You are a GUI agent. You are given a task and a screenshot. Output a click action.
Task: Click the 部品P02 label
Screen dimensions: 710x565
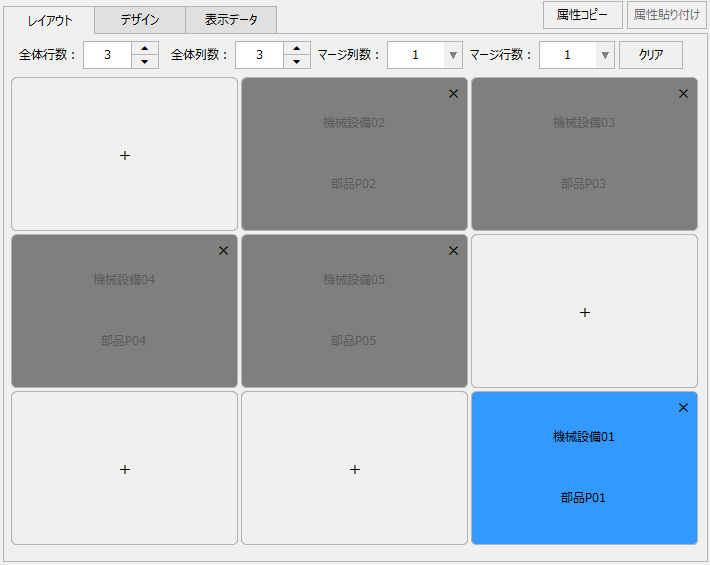click(x=353, y=184)
